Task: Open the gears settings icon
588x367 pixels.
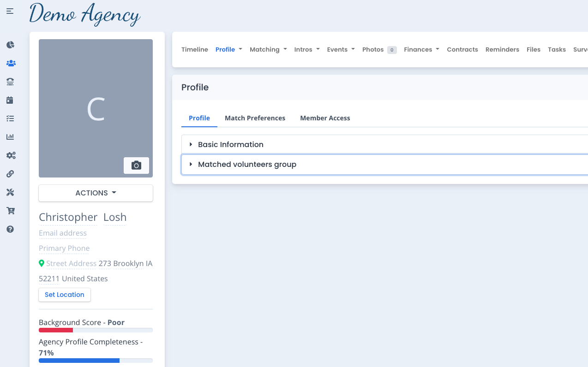Action: point(11,155)
